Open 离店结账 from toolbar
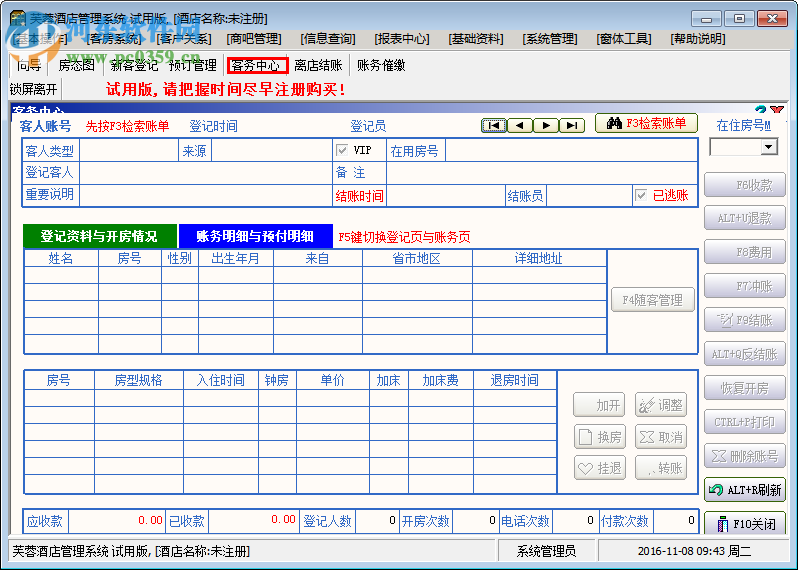The height and width of the screenshot is (570, 798). point(318,65)
